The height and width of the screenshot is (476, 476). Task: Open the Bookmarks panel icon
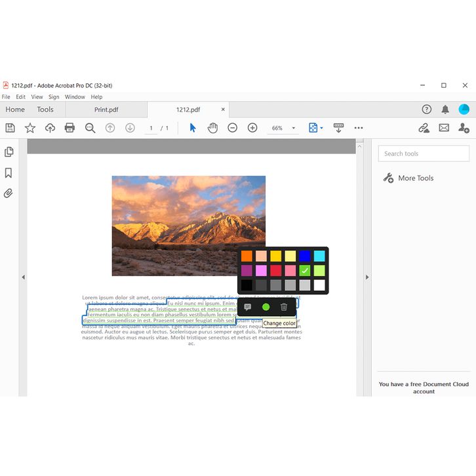coord(9,173)
